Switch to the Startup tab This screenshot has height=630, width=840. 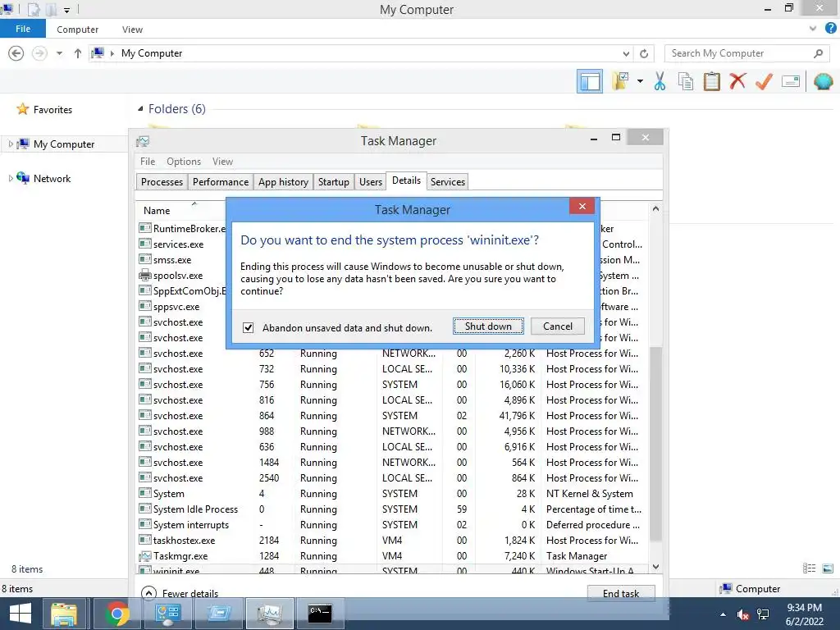pos(333,182)
